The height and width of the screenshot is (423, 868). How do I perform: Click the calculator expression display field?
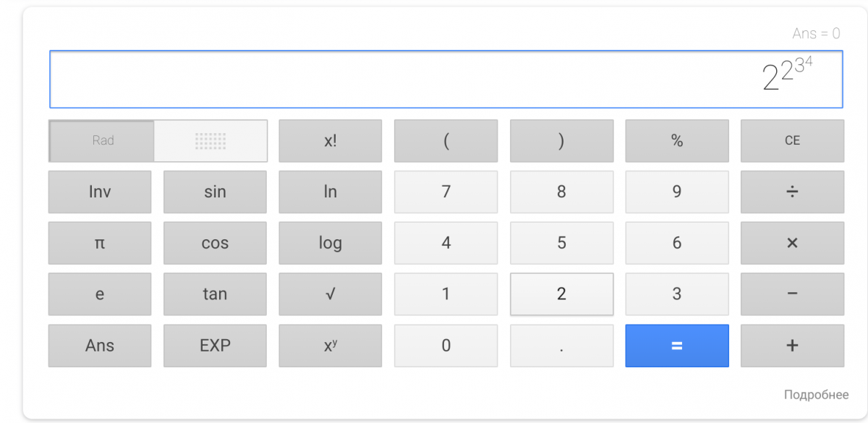(x=446, y=80)
